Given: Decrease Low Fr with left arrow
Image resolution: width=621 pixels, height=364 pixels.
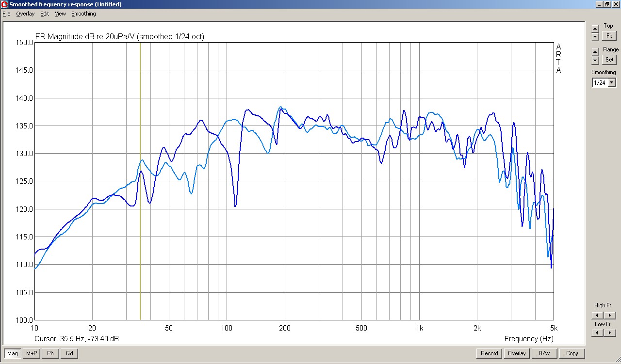Looking at the screenshot, I should click(596, 333).
